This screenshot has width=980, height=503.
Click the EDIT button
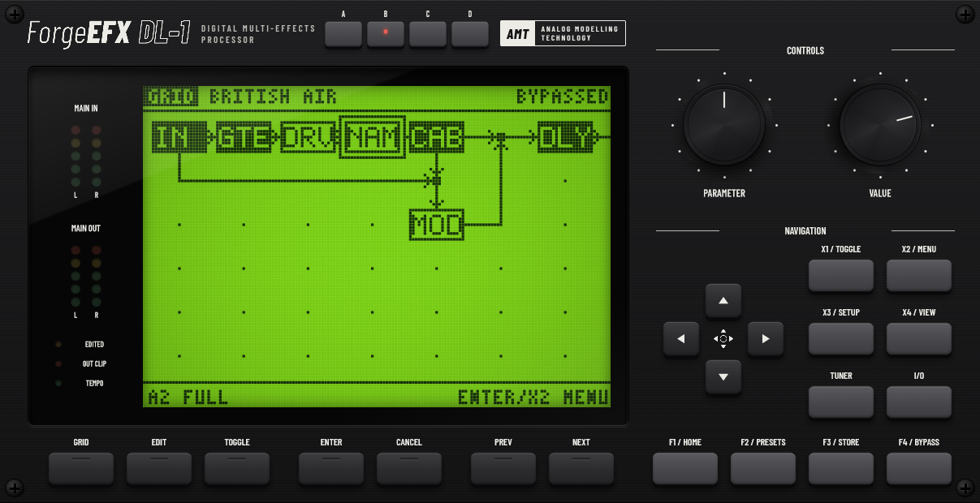point(159,468)
